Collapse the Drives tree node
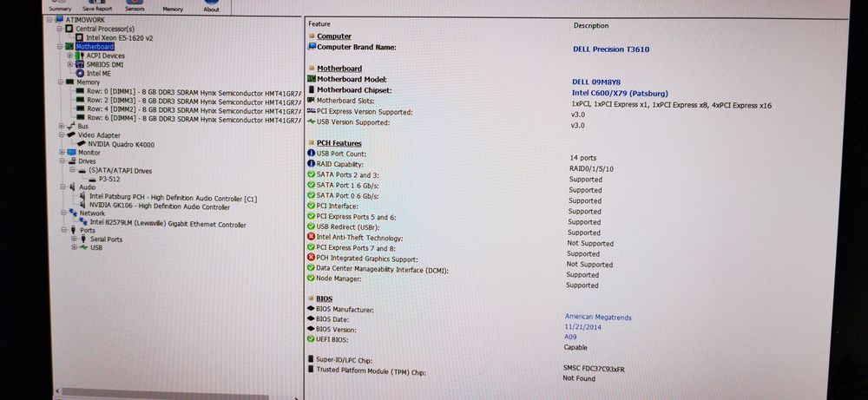The image size is (868, 400). click(x=62, y=161)
